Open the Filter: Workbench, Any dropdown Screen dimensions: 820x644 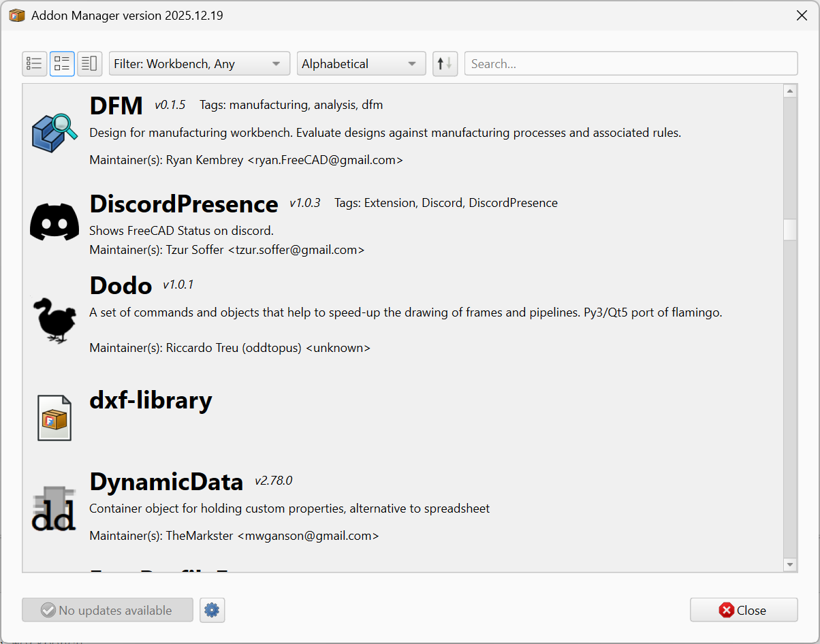click(200, 64)
